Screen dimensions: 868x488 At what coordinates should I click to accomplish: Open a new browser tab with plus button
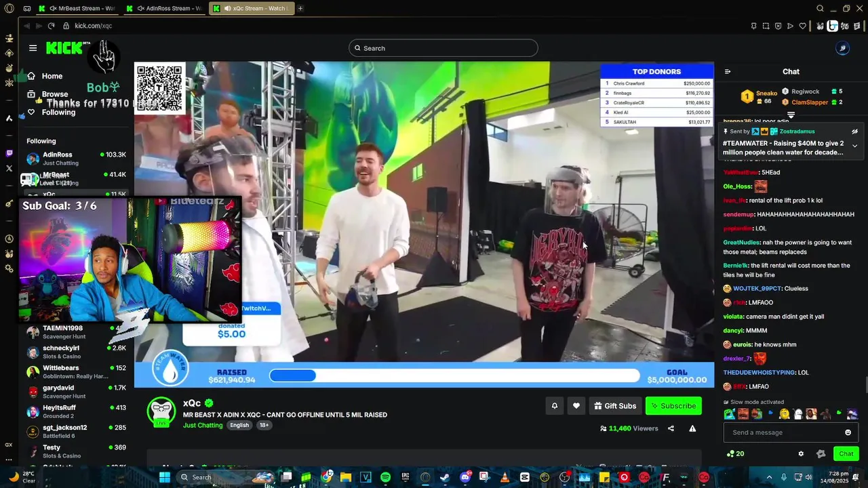[300, 8]
